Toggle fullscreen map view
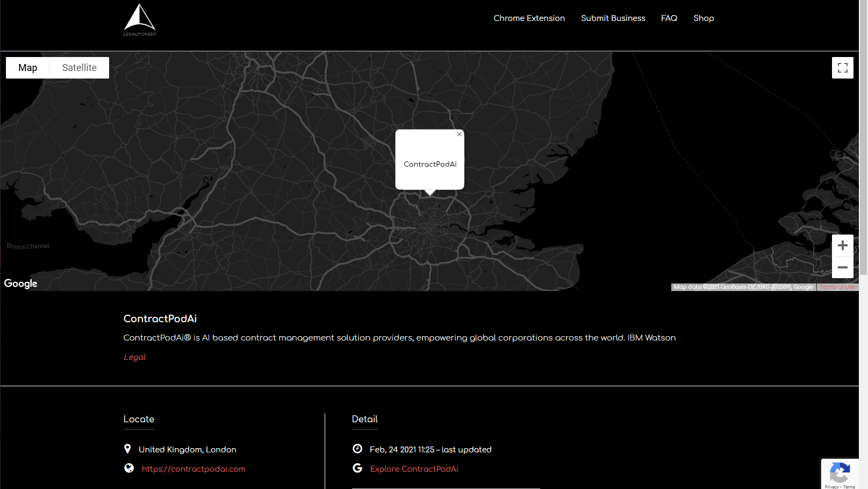Viewport: 868px width, 489px height. tap(843, 68)
